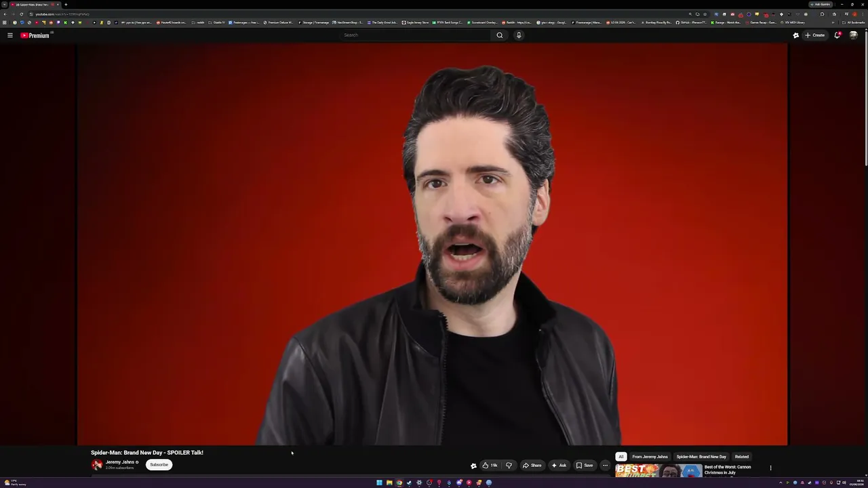This screenshot has width=868, height=488.
Task: Open the Premium Deluxe M... bookmark
Action: pos(278,22)
